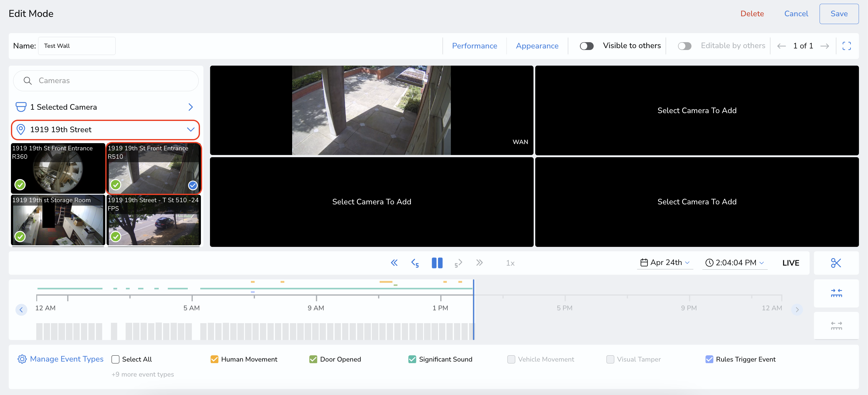Go to the next wall page arrow

coord(825,46)
